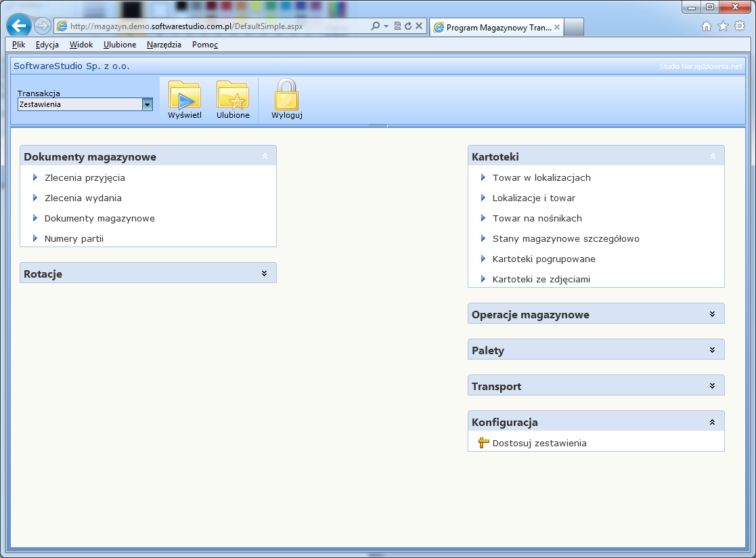Open Towar w lokalizacjach report

(541, 177)
